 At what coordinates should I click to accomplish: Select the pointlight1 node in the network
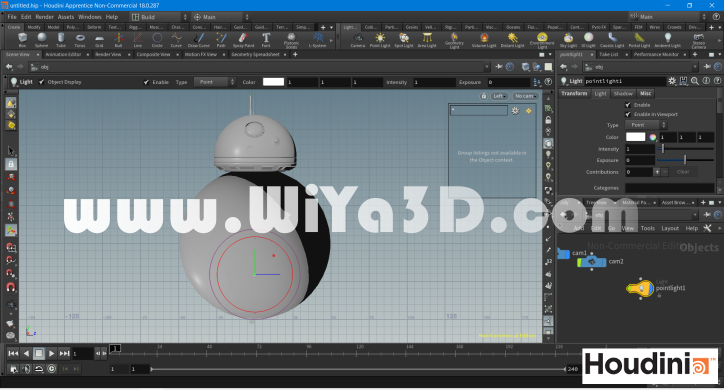[640, 289]
